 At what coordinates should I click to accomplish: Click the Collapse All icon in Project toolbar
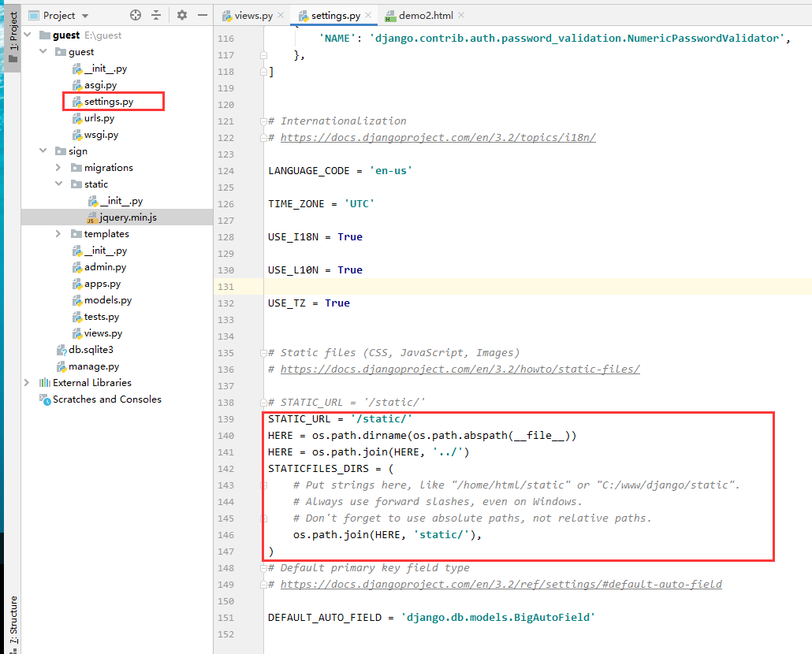pos(155,14)
